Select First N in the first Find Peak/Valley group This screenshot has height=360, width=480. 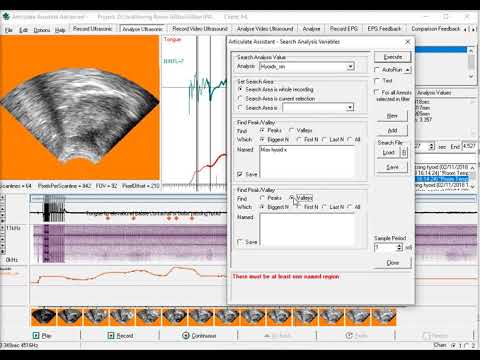coord(299,140)
